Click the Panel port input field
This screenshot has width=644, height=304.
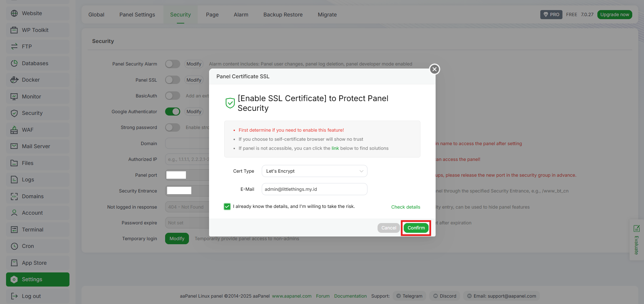[187, 175]
